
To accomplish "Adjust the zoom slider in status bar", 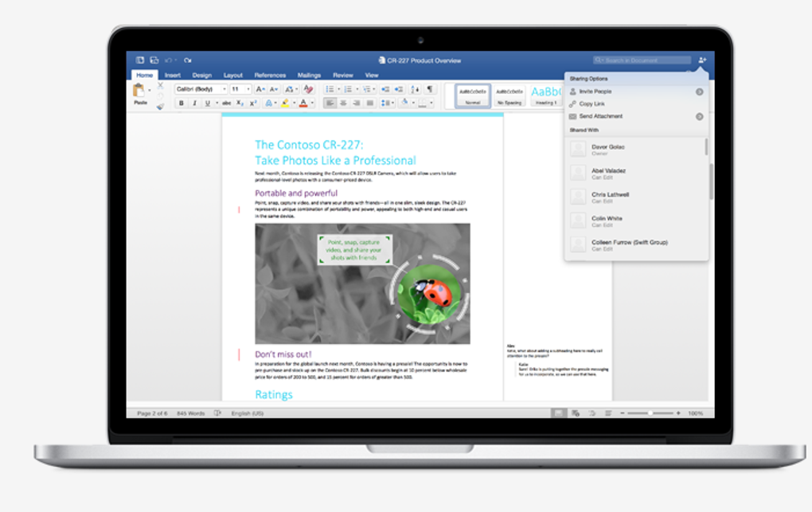I will click(x=650, y=413).
